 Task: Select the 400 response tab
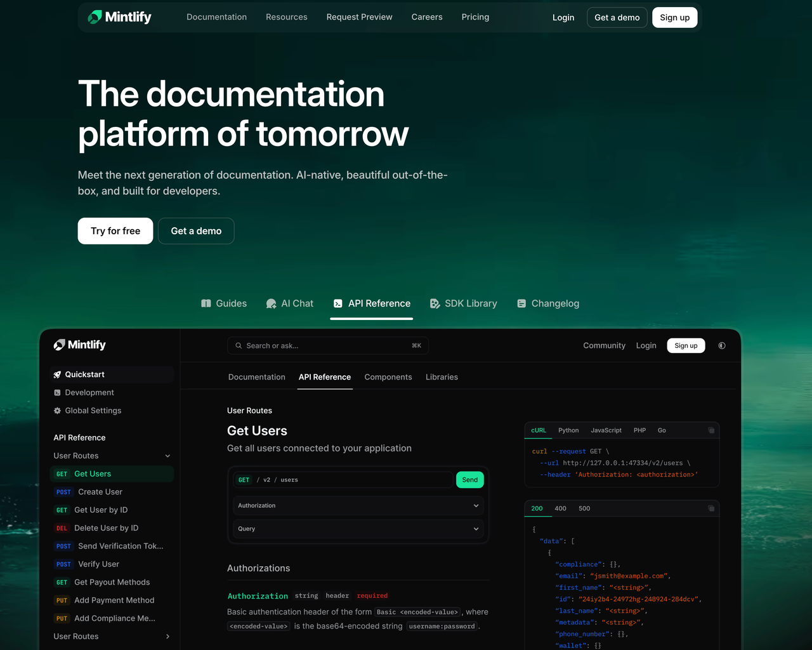(561, 508)
